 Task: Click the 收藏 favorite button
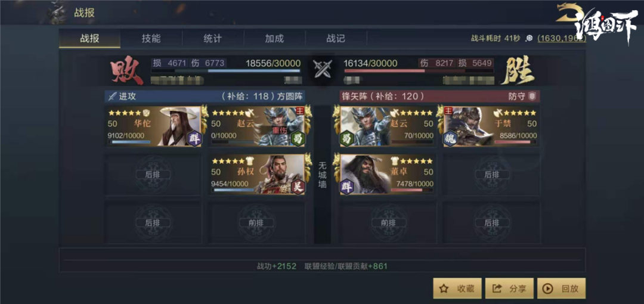click(457, 289)
